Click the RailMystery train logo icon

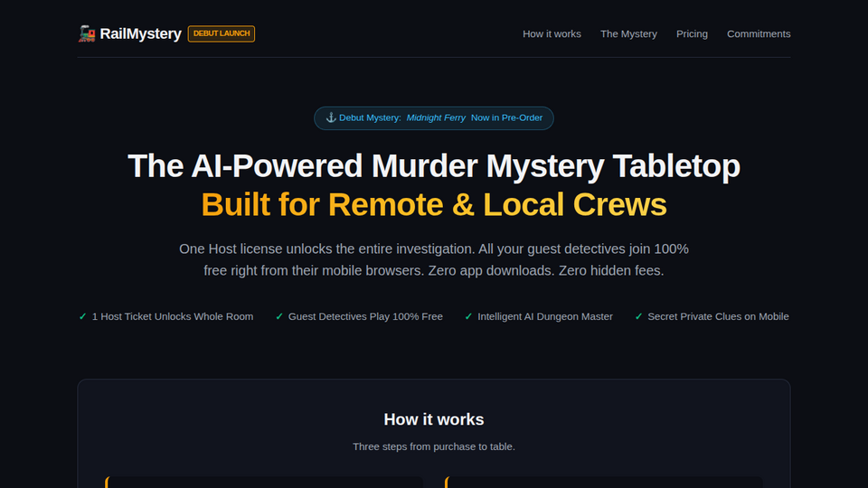87,33
